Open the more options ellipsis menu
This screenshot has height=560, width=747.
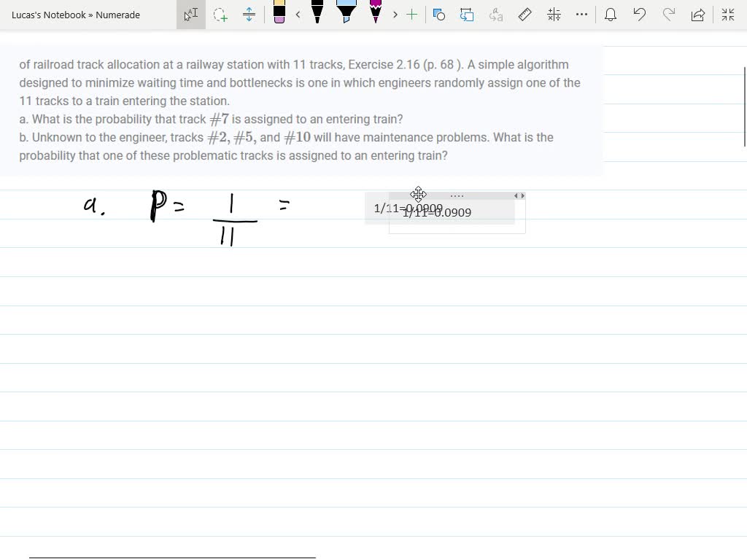tap(581, 15)
